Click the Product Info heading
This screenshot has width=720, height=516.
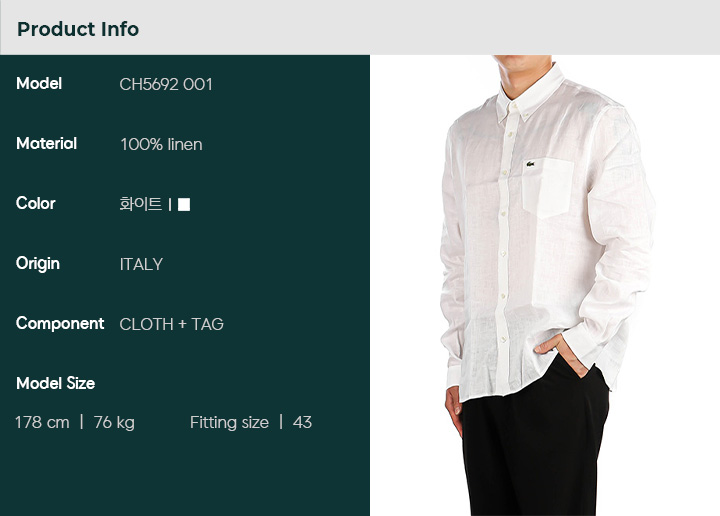pos(78,29)
